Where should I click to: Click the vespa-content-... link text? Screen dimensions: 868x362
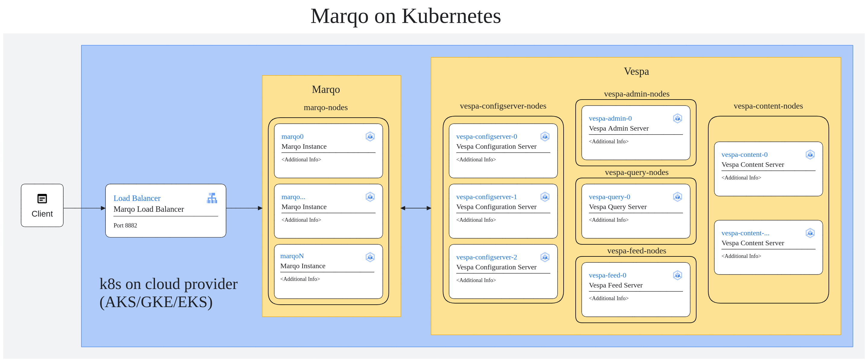click(745, 233)
